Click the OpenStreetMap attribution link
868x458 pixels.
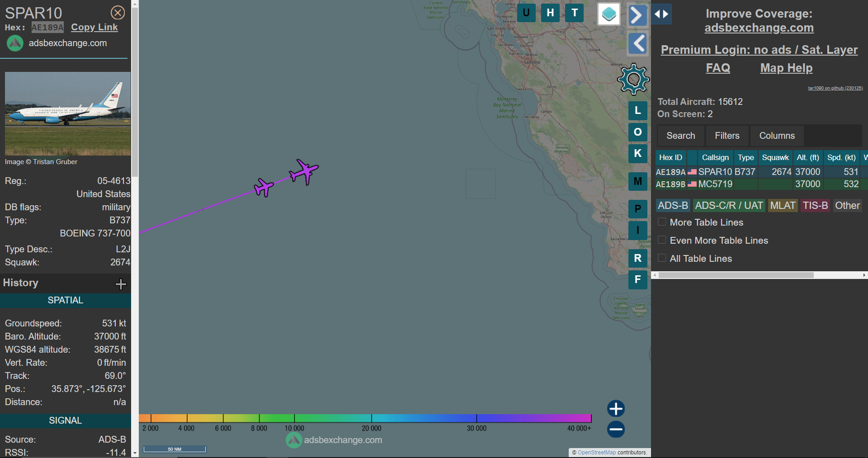click(597, 452)
